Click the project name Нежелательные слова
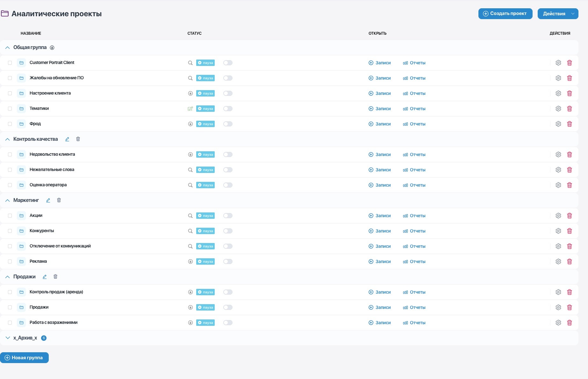 tap(52, 170)
